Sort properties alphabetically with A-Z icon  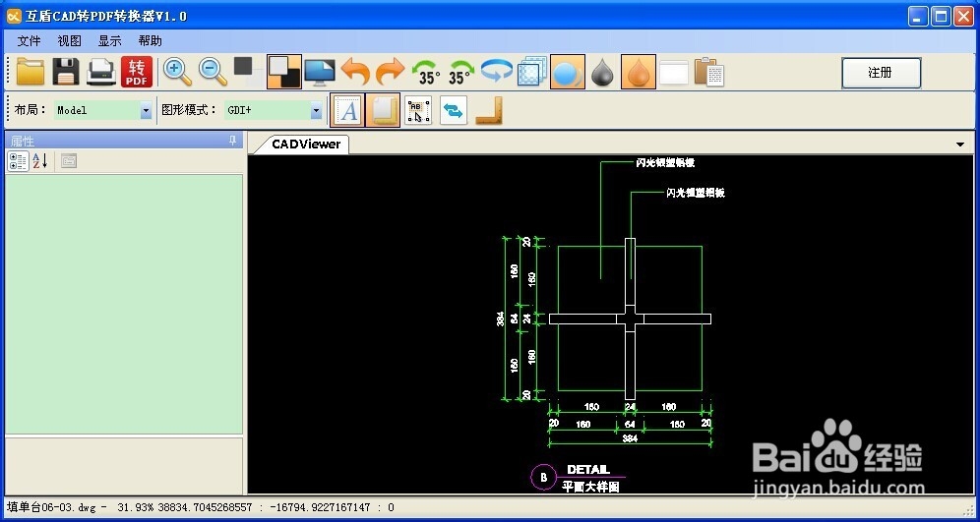[x=40, y=161]
